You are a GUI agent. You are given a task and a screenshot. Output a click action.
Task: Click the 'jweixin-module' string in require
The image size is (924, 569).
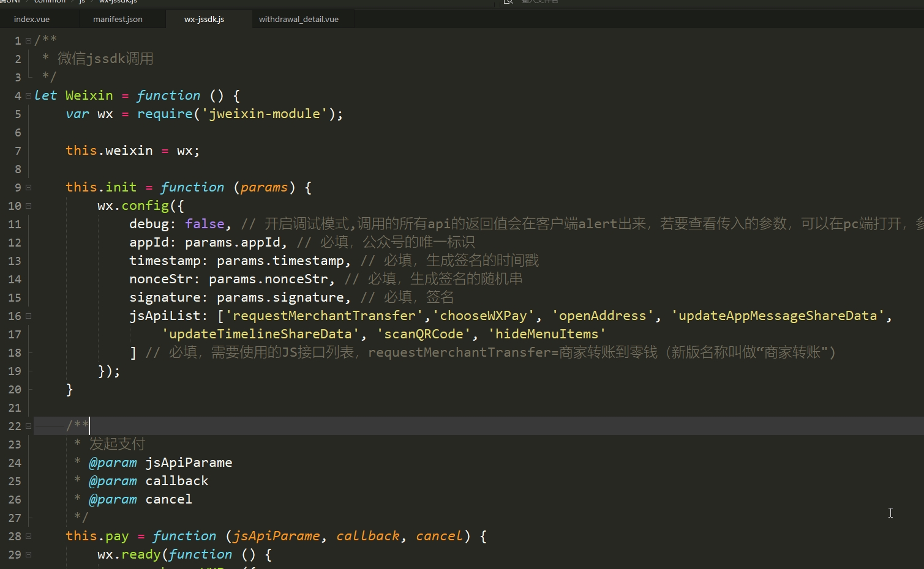[264, 114]
